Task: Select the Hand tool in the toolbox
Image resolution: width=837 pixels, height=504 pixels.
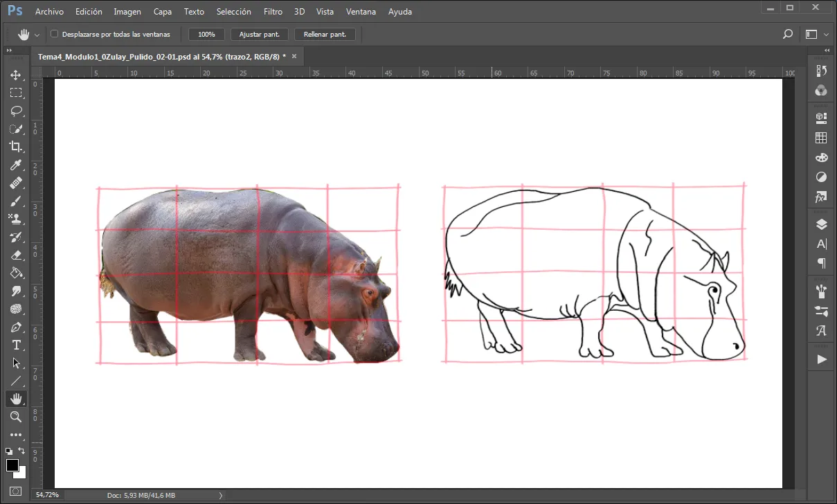Action: pos(15,399)
